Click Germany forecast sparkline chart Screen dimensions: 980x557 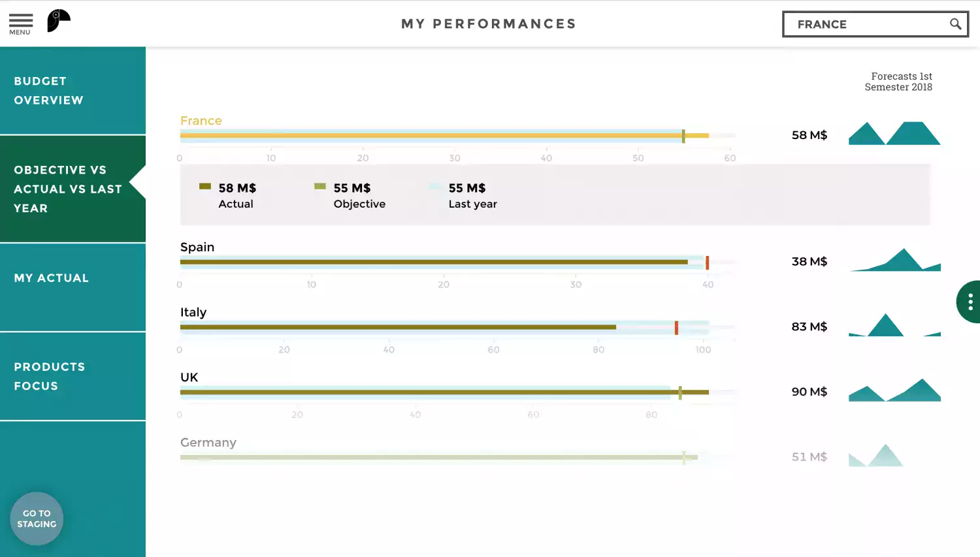tap(877, 456)
